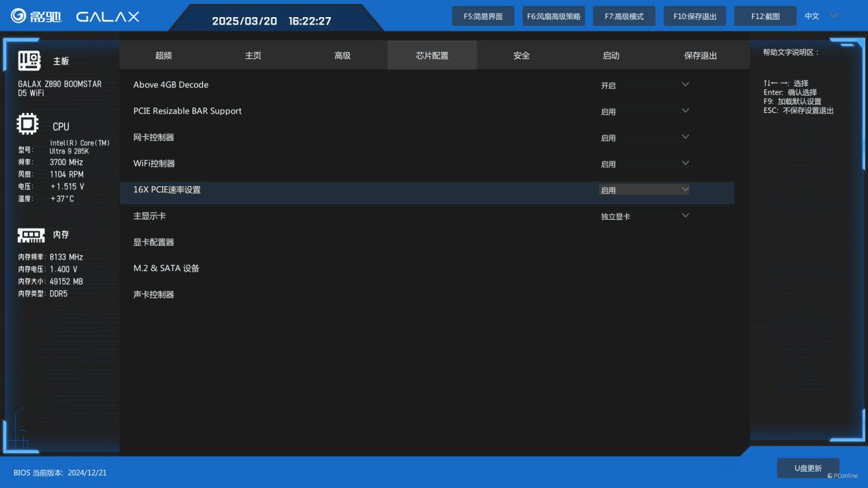Open the 16X PCIE速率设置 dropdown

click(685, 190)
